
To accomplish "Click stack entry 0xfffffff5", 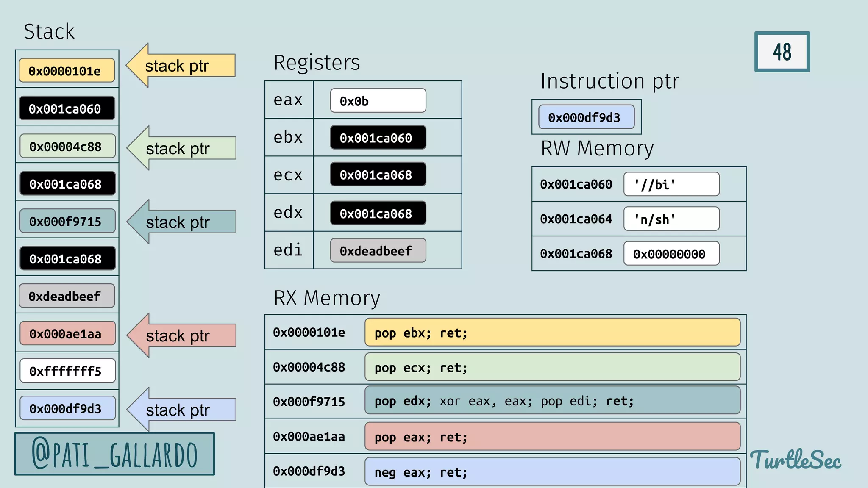I will [x=67, y=371].
